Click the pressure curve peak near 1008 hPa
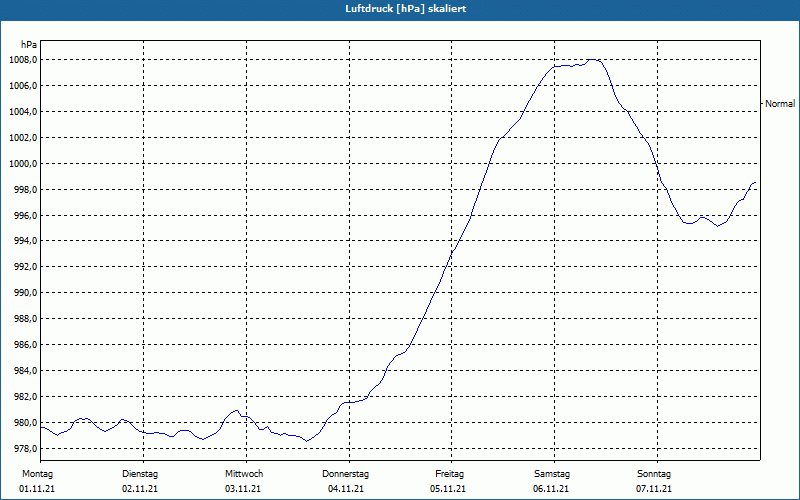The width and height of the screenshot is (800, 500). 593,60
